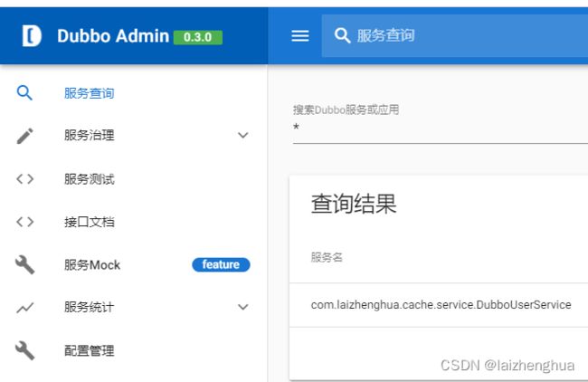Select 服务Mock in the sidebar
This screenshot has width=588, height=382.
92,265
